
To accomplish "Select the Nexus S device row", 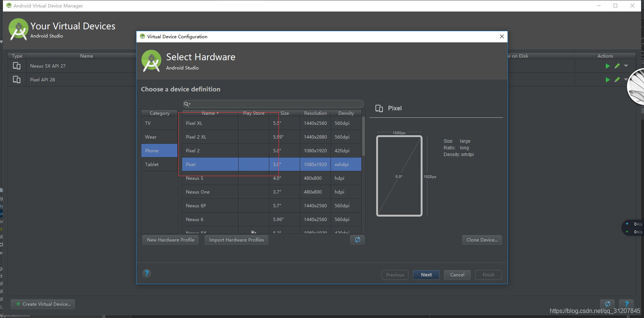I will pos(272,178).
